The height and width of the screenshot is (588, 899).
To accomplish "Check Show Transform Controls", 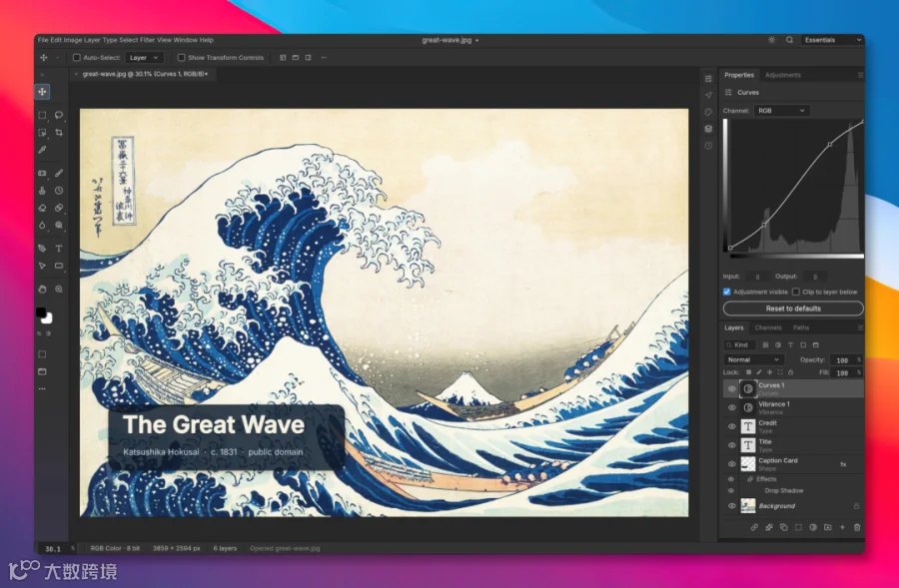I will 181,57.
